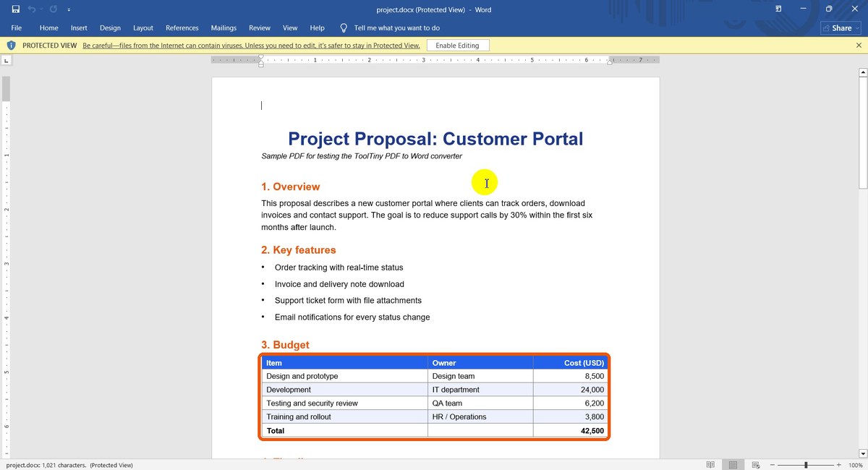Image resolution: width=868 pixels, height=470 pixels.
Task: Click the Ribbon Display Options icon
Action: 778,9
